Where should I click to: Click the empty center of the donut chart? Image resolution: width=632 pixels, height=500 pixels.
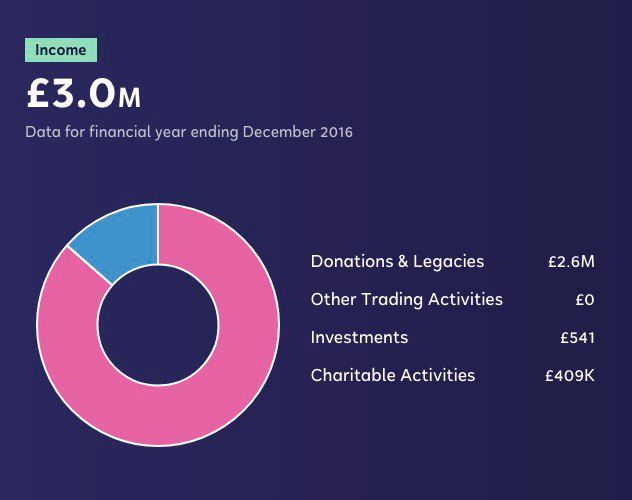tap(158, 325)
